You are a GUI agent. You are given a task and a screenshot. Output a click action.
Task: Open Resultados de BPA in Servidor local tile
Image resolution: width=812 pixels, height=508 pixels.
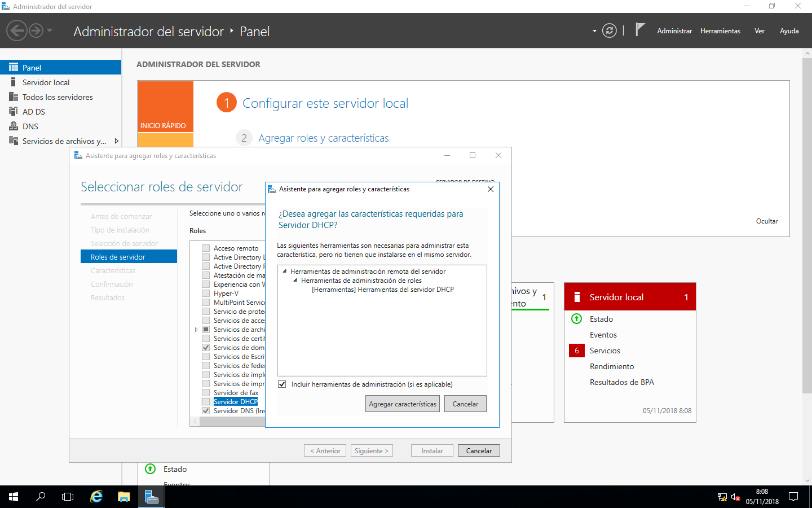(622, 382)
